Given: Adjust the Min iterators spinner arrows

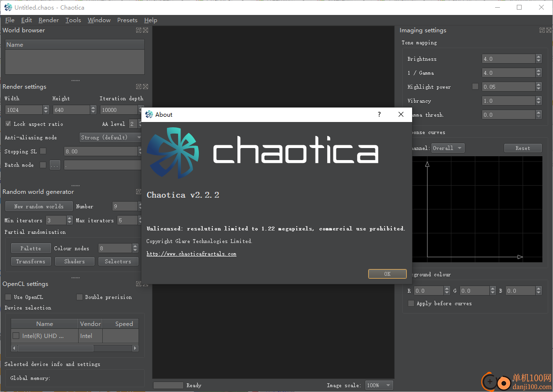Looking at the screenshot, I should tap(69, 220).
